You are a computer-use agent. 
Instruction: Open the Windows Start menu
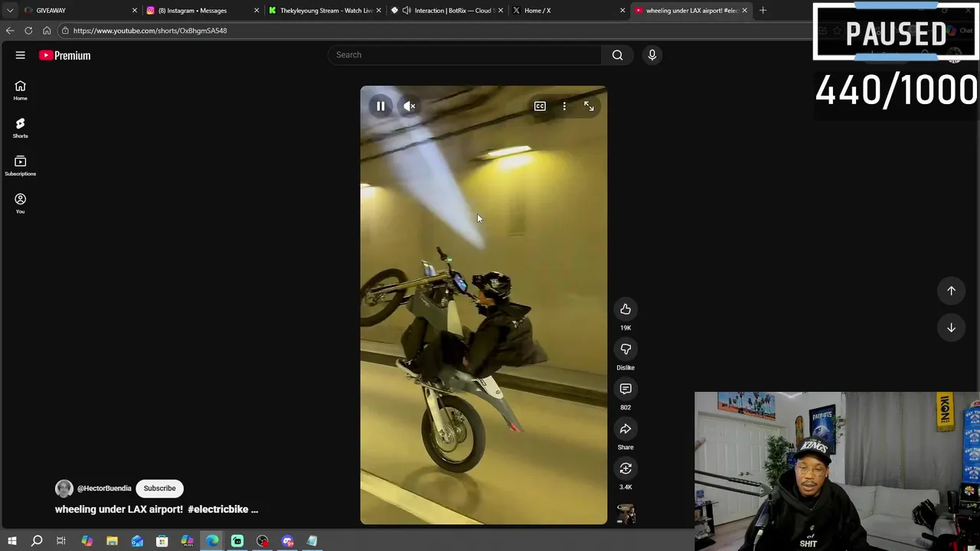[11, 541]
